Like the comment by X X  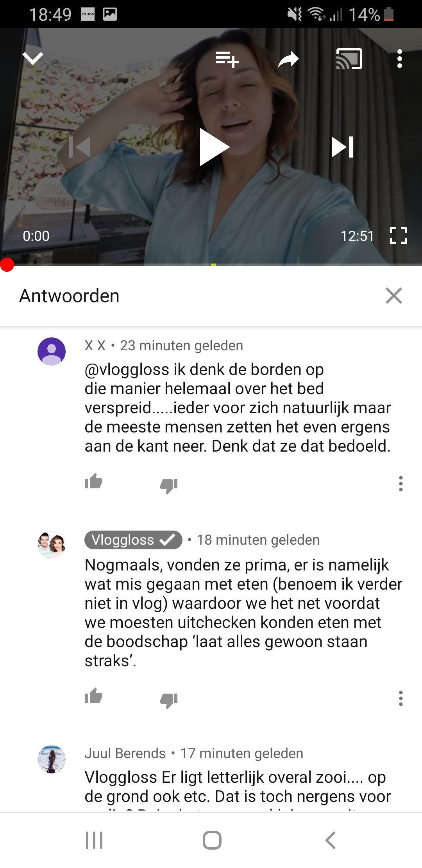[94, 481]
